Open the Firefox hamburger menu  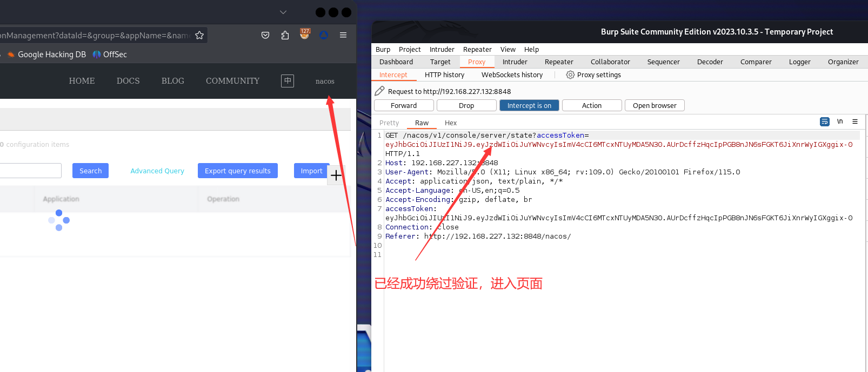pyautogui.click(x=343, y=35)
